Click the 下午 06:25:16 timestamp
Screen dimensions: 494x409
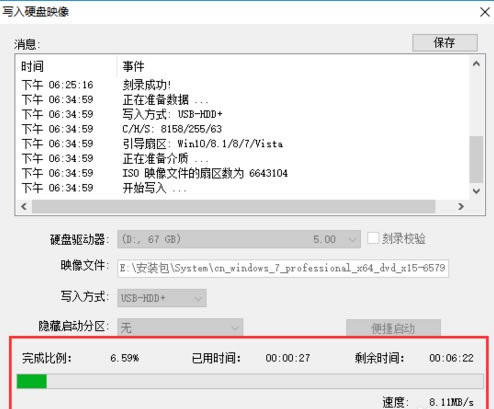(x=57, y=85)
